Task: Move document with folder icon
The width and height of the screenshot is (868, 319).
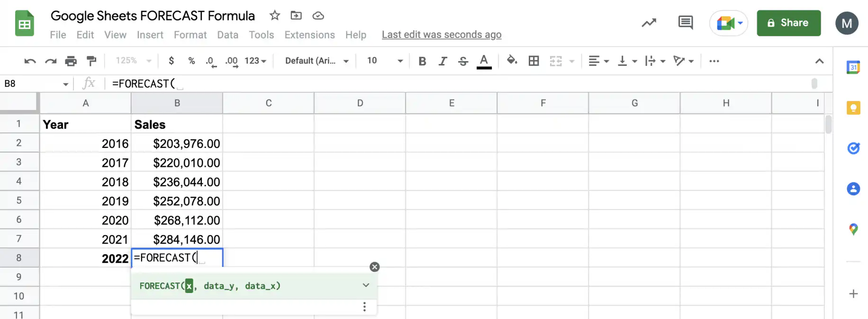Action: [x=296, y=16]
